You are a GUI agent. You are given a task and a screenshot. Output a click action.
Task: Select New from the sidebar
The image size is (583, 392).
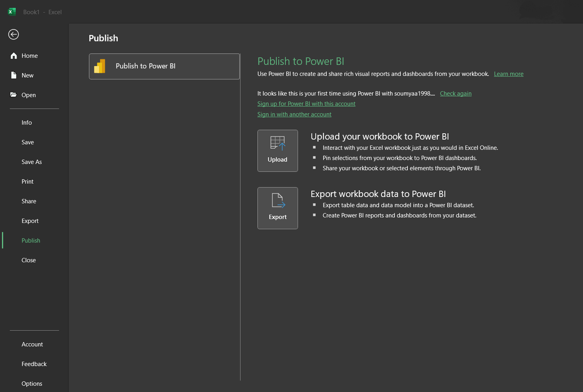[34, 75]
